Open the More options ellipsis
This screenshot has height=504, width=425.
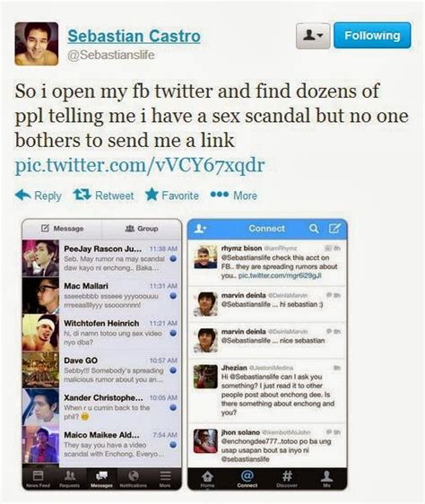tap(233, 195)
